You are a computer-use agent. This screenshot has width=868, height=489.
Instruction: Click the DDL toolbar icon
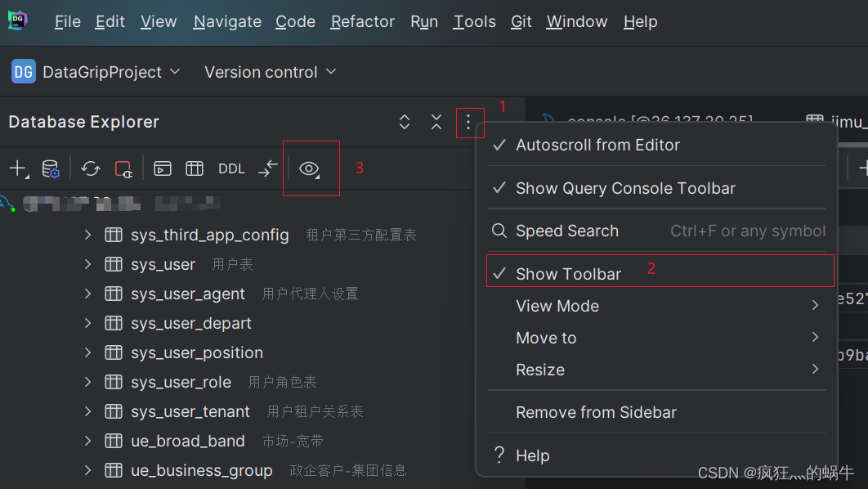[231, 168]
